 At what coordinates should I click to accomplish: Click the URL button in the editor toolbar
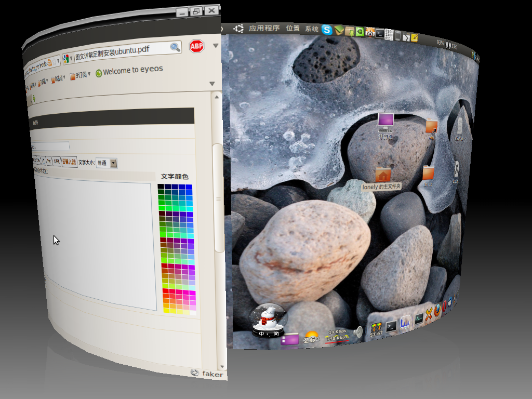click(x=57, y=161)
